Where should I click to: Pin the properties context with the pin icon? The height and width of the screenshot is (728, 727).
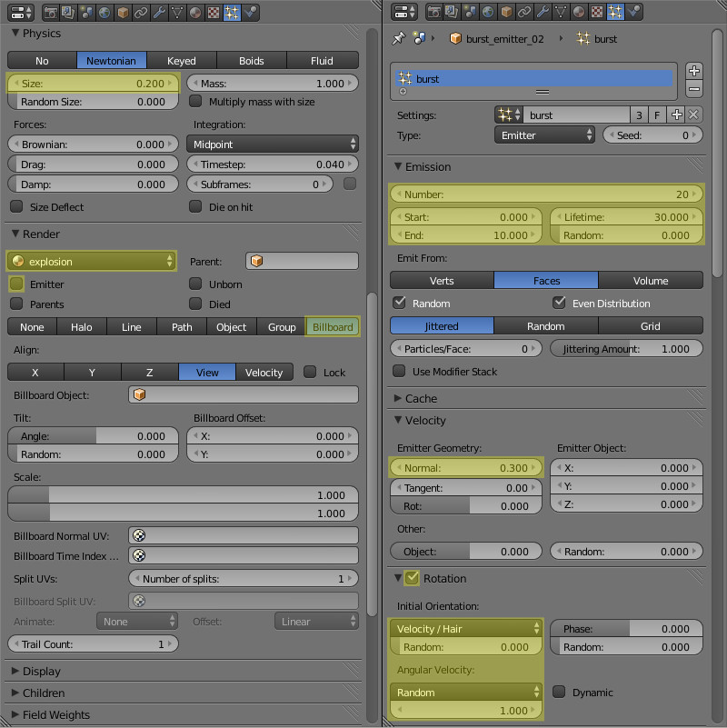[x=397, y=39]
